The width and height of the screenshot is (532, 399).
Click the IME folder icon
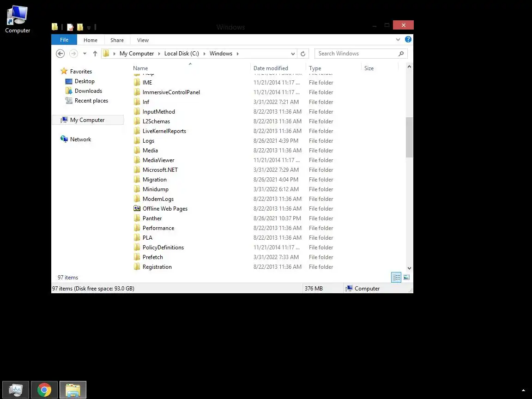137,83
